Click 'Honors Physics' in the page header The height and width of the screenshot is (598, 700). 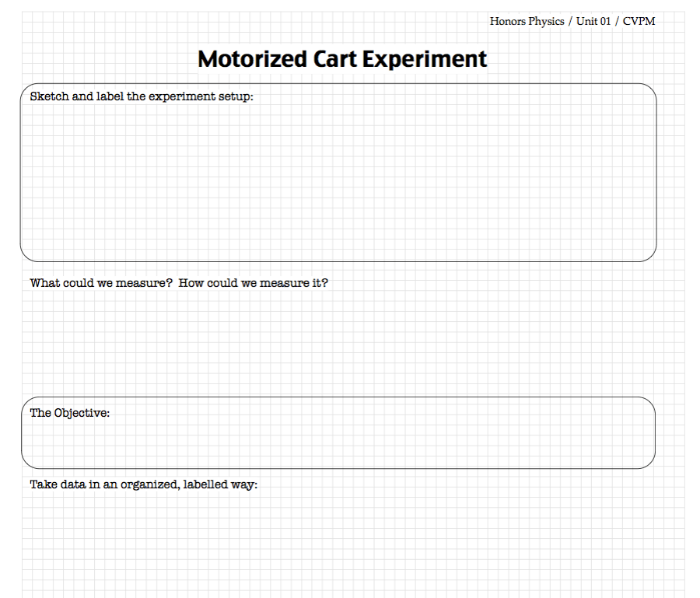pos(527,21)
